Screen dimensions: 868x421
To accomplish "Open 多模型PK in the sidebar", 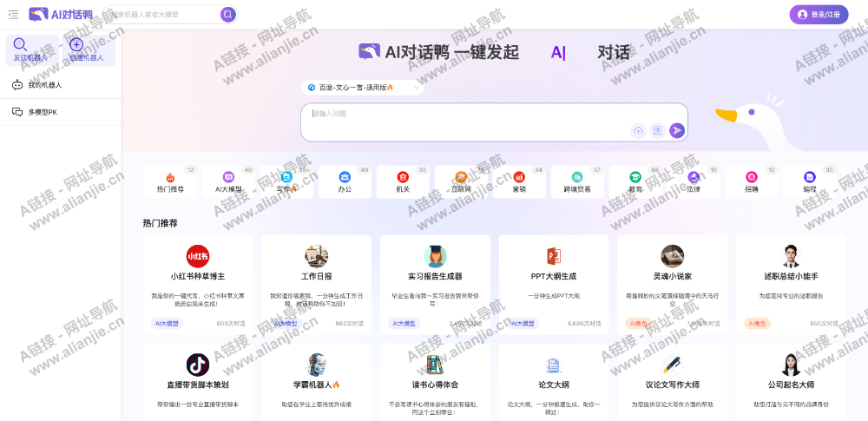I will [42, 112].
